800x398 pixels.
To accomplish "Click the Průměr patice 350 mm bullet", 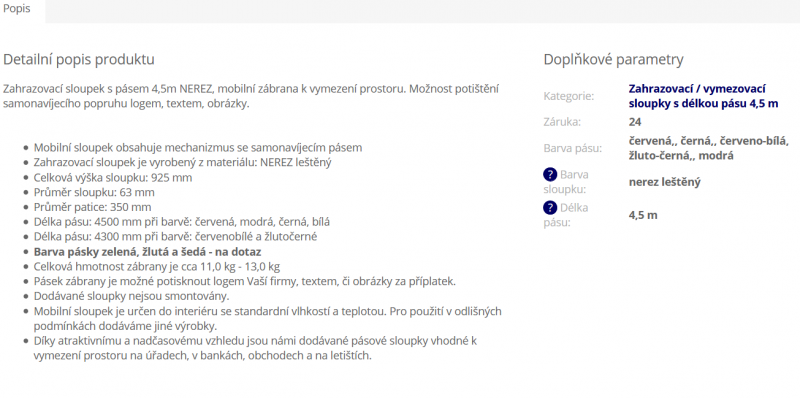I will (x=92, y=207).
